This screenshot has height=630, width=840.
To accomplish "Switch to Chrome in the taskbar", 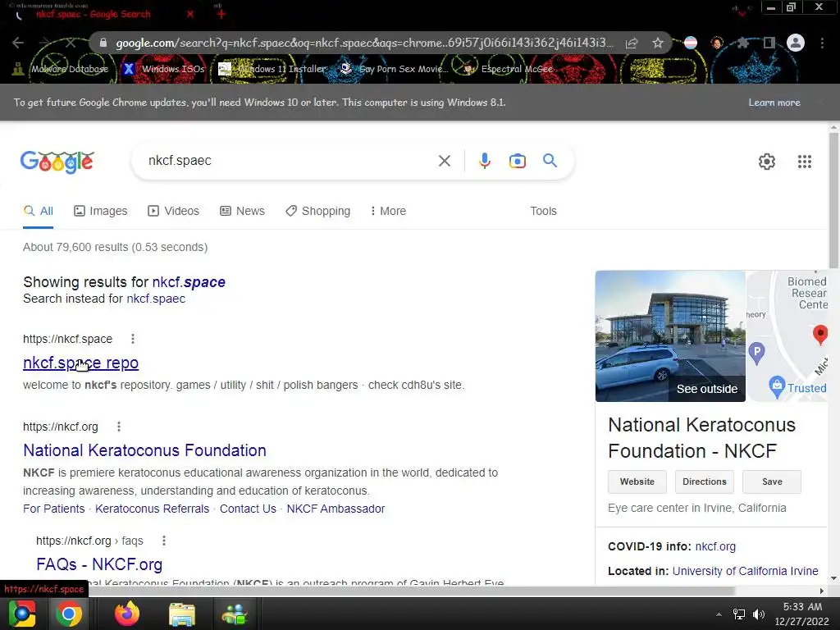I will (69, 614).
